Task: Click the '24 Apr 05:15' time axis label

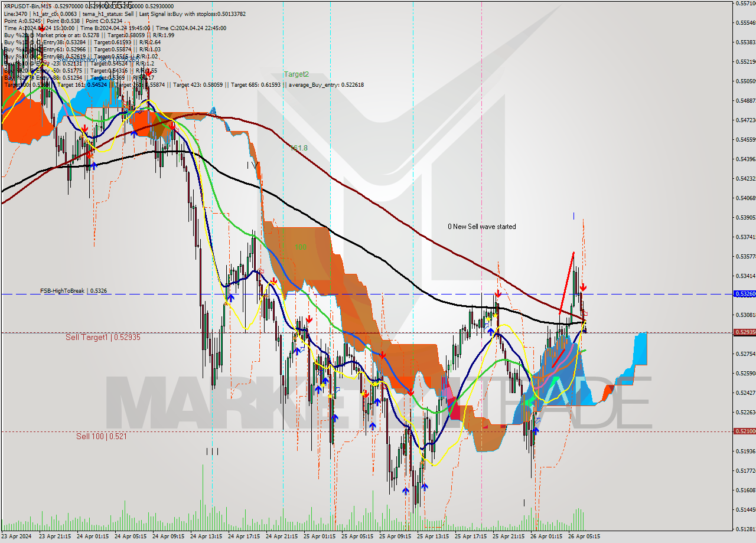Action: pos(132,537)
